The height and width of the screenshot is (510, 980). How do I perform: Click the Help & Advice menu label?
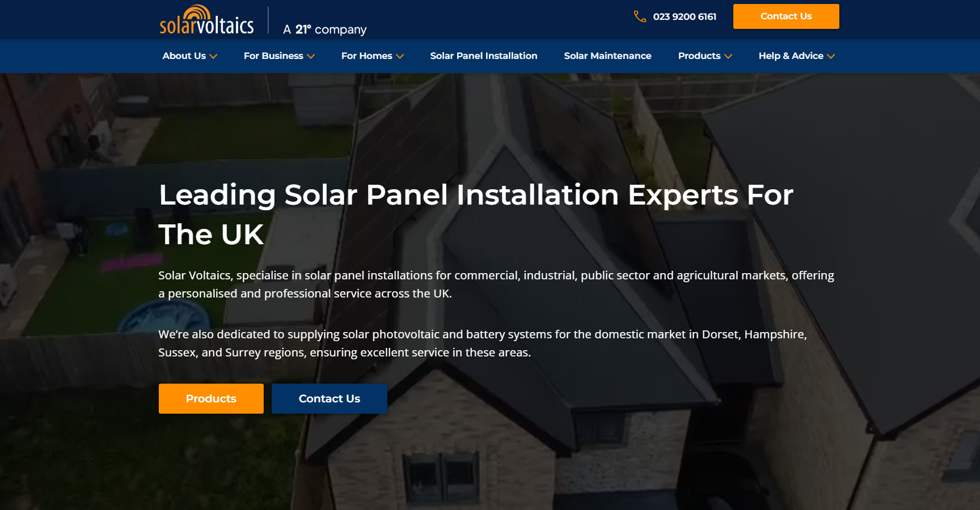[791, 56]
